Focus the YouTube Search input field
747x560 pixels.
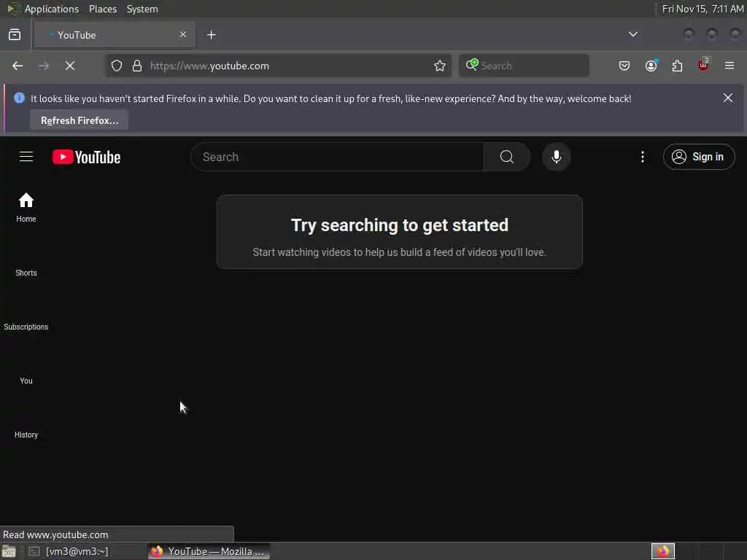[337, 157]
